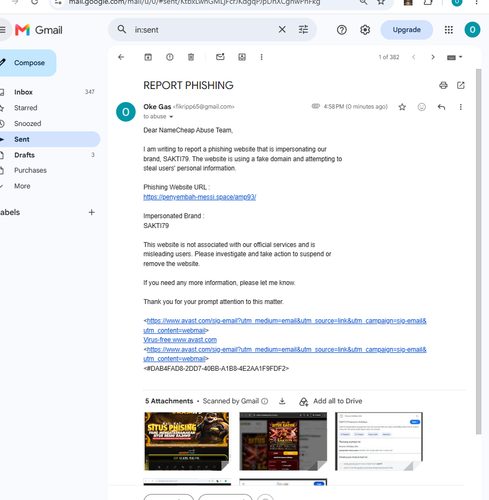The height and width of the screenshot is (500, 489).
Task: Click the attachment paperclip indicator
Action: coord(315,106)
